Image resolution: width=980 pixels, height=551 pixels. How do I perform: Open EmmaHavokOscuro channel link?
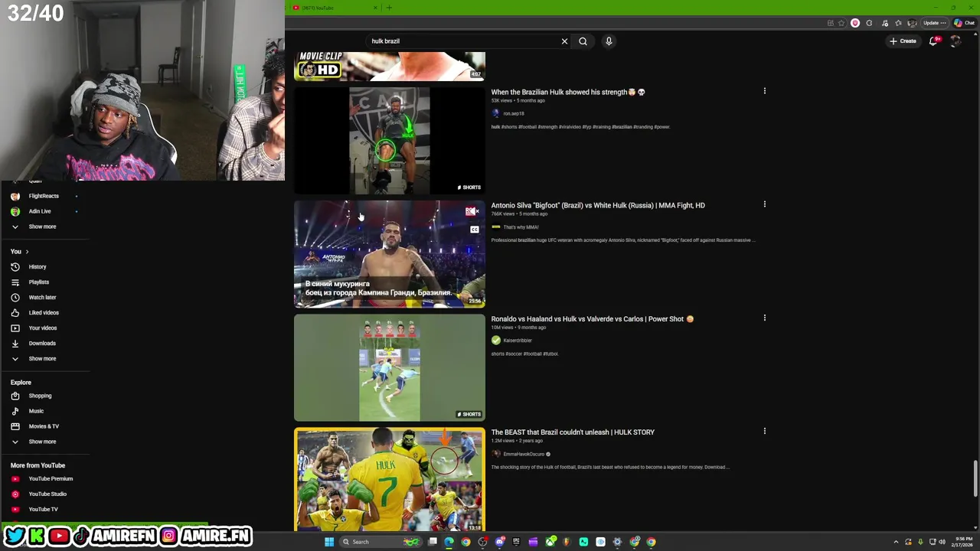(524, 454)
